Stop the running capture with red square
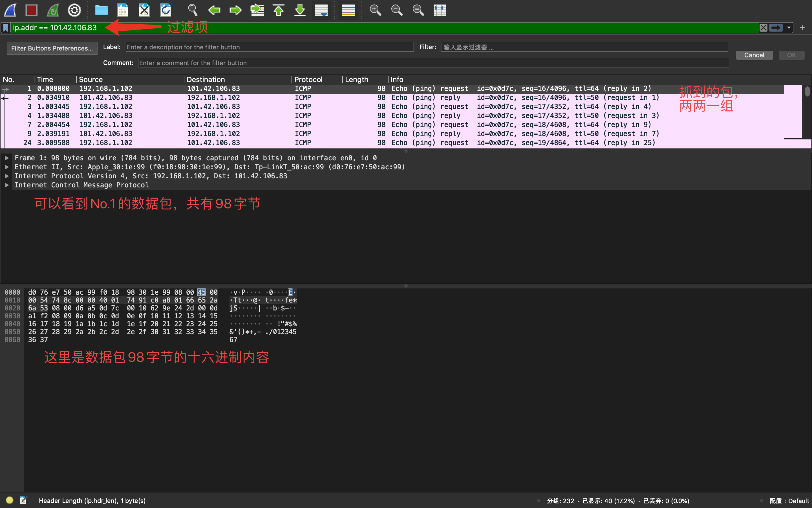Image resolution: width=812 pixels, height=508 pixels. (x=32, y=10)
